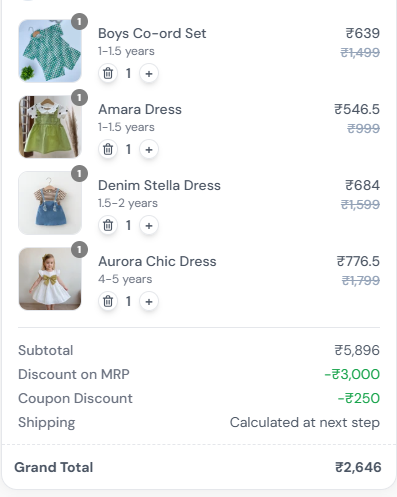Add one more Amara Dress

point(149,149)
